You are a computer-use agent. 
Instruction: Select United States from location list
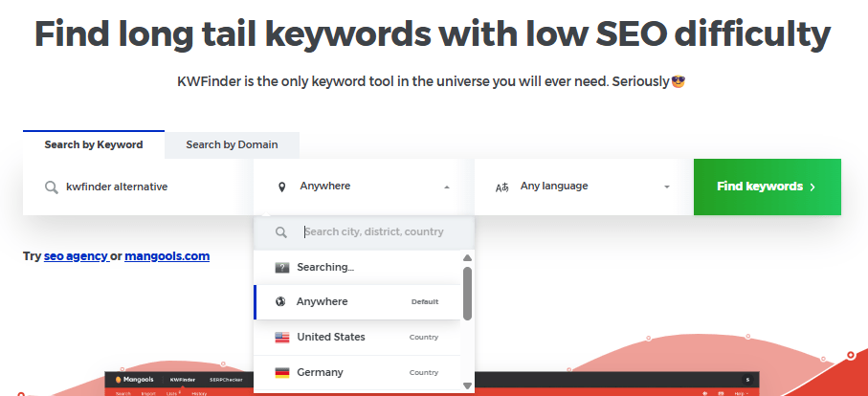(x=357, y=338)
